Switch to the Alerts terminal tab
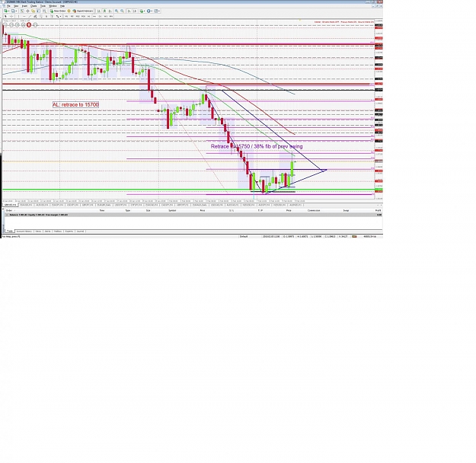 pyautogui.click(x=48, y=231)
